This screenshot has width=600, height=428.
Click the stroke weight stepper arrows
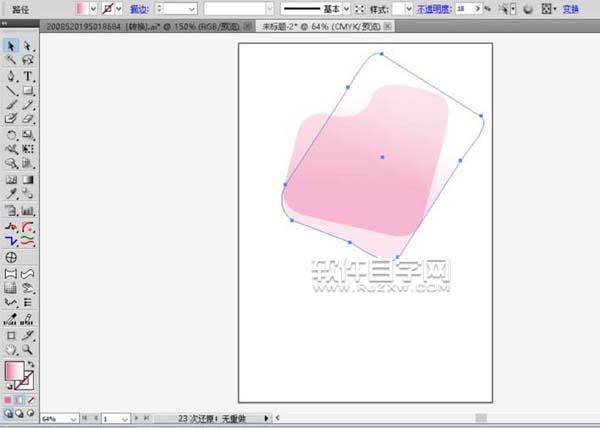[x=160, y=9]
